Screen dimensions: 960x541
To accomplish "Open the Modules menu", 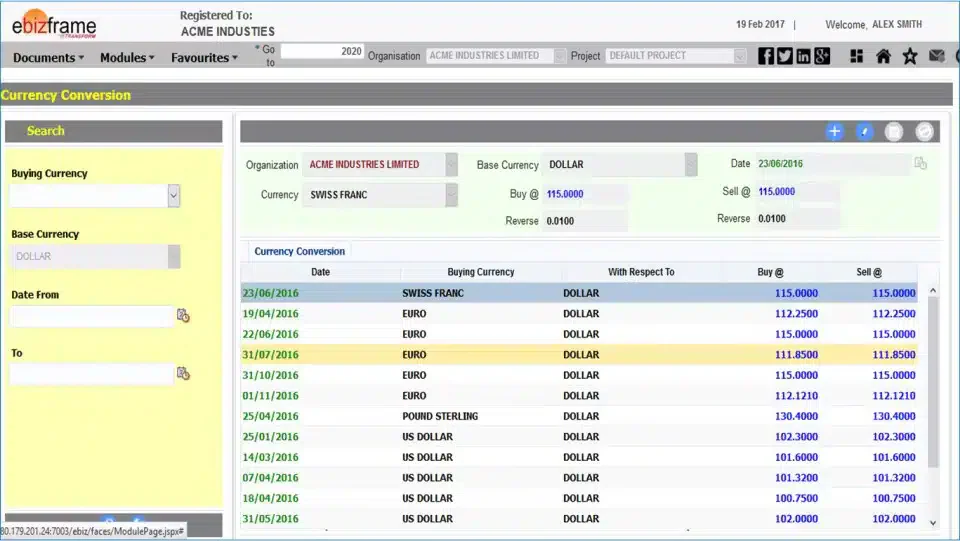I will (x=127, y=58).
